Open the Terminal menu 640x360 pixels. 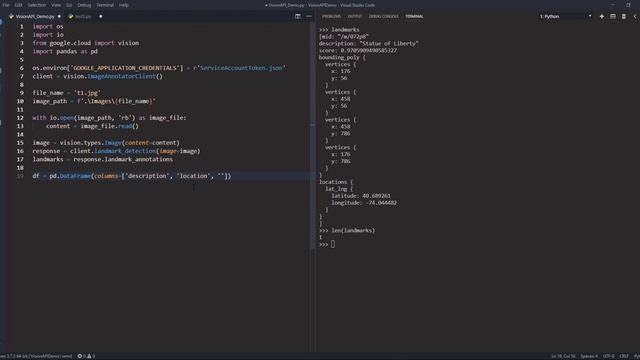[105, 5]
